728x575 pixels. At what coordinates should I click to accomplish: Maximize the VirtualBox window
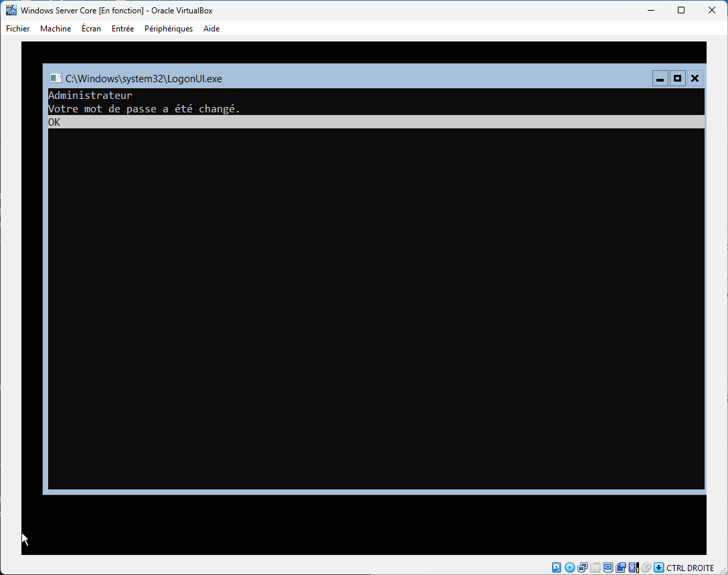coord(681,10)
